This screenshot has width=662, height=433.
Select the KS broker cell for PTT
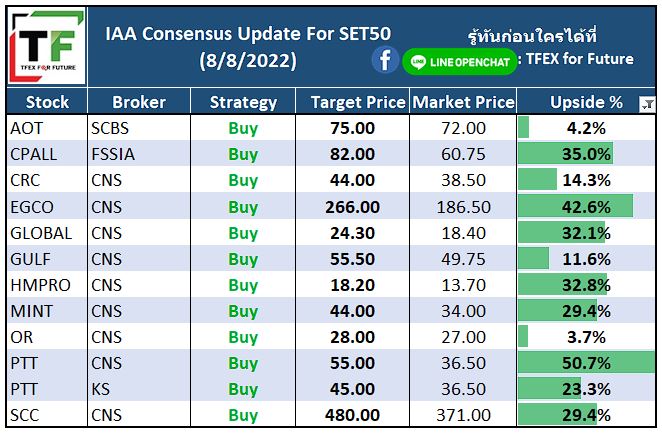coord(138,389)
